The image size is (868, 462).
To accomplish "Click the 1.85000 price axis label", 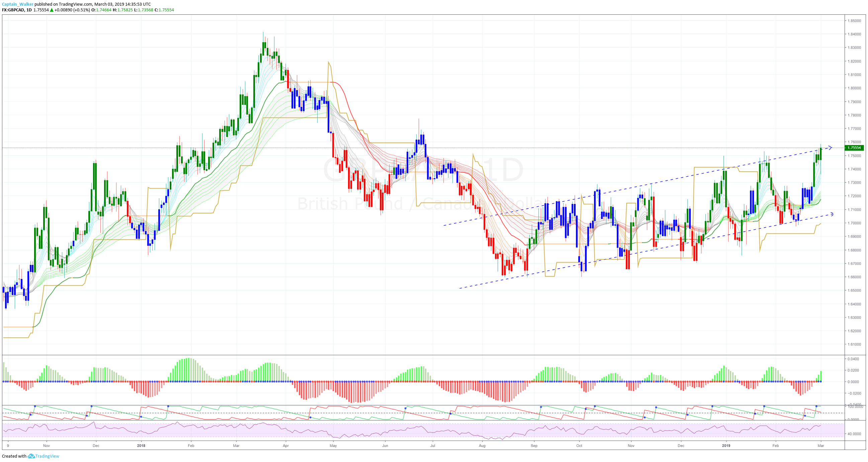I will (x=854, y=21).
